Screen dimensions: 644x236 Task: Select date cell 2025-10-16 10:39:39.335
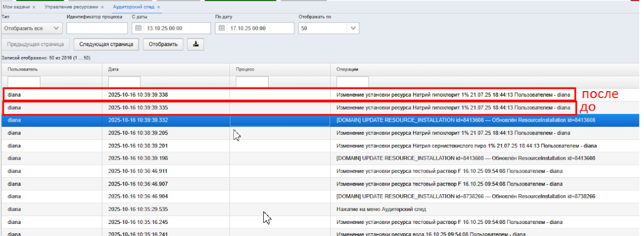[x=138, y=108]
